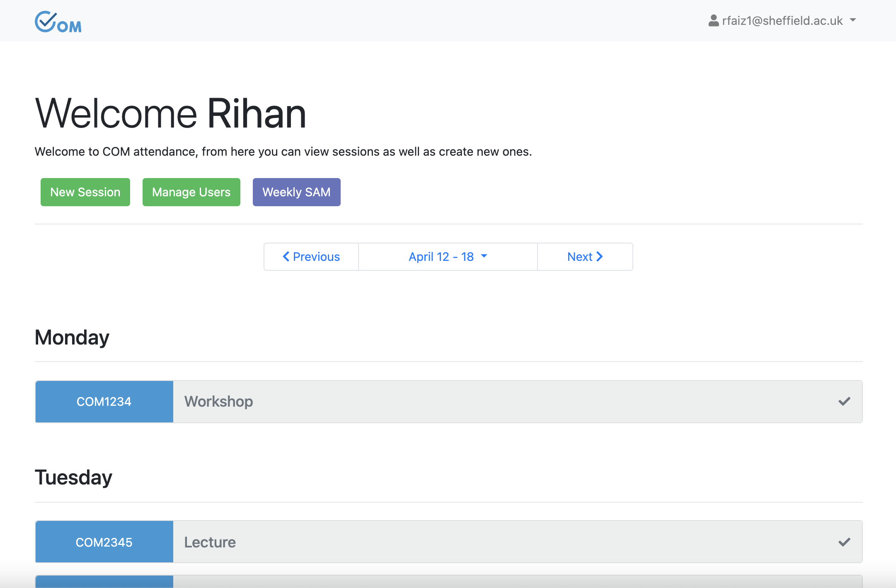This screenshot has width=896, height=588.
Task: Go to the Previous week
Action: click(311, 257)
